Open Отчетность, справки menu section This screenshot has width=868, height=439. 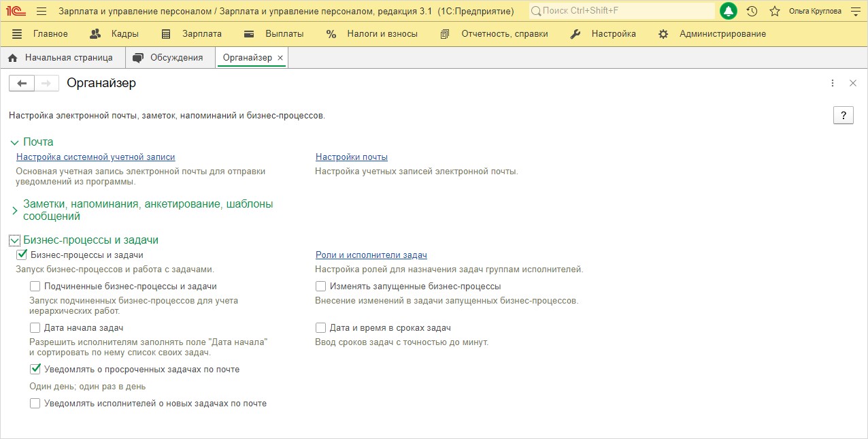(x=505, y=34)
